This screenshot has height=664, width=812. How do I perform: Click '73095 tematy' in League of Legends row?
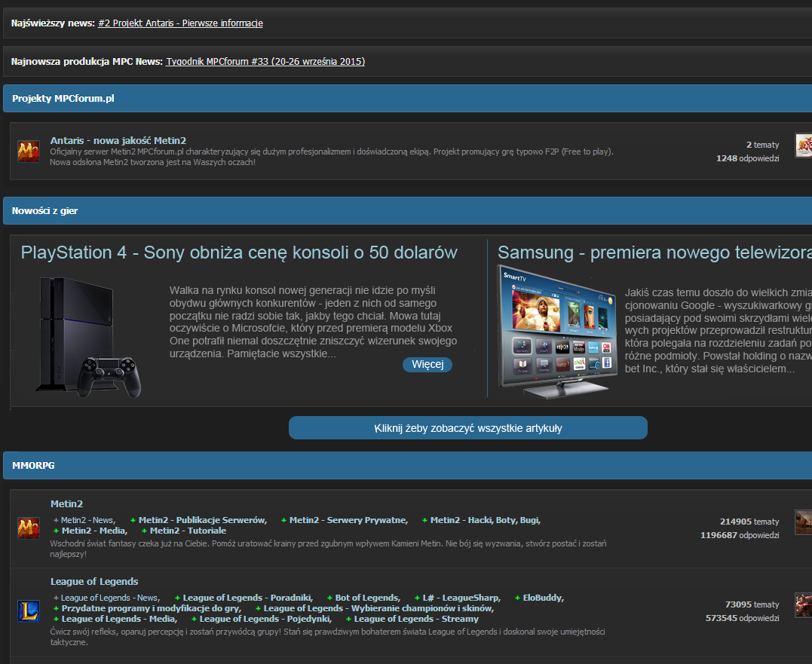[752, 604]
